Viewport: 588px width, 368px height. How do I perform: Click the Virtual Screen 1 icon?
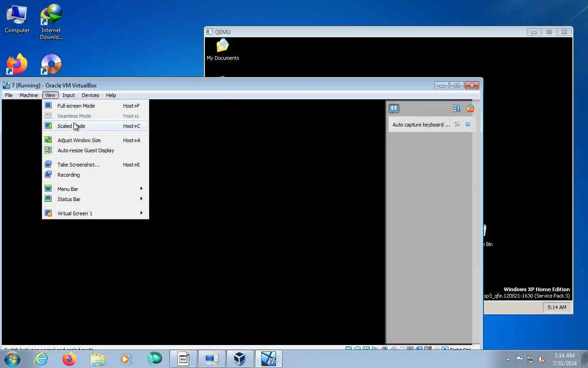(48, 213)
